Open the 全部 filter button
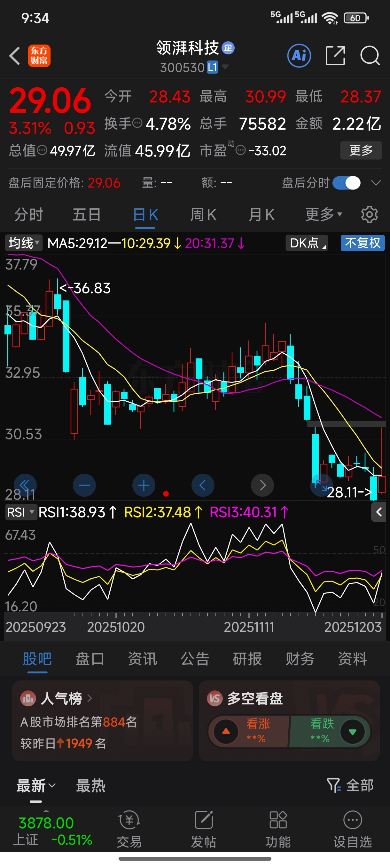390x868 pixels. [x=350, y=785]
